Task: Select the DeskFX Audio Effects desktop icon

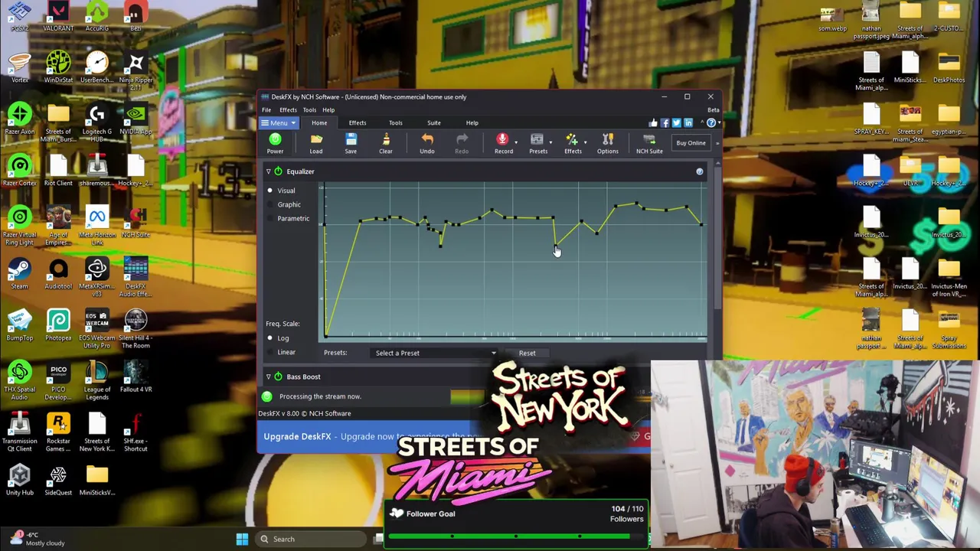Action: (x=136, y=275)
